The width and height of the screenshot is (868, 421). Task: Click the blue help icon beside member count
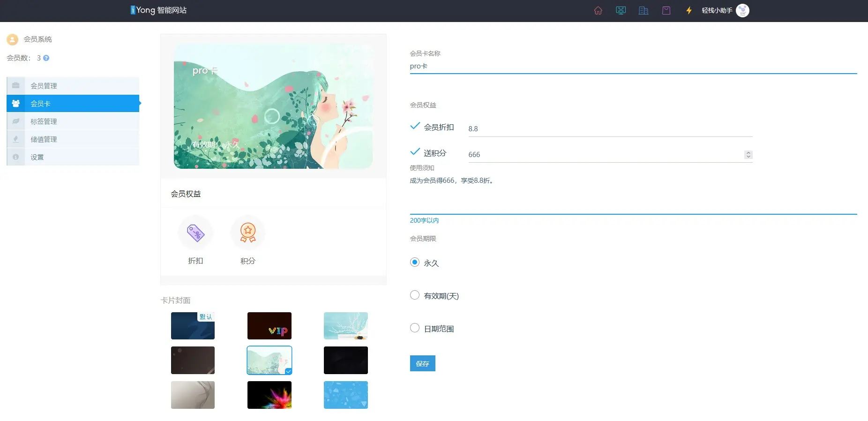(46, 58)
